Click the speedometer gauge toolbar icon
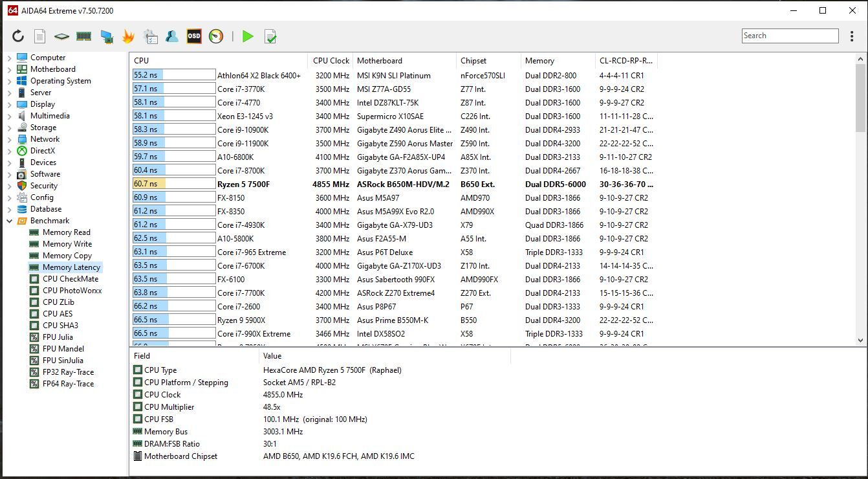The height and width of the screenshot is (479, 868). 216,36
